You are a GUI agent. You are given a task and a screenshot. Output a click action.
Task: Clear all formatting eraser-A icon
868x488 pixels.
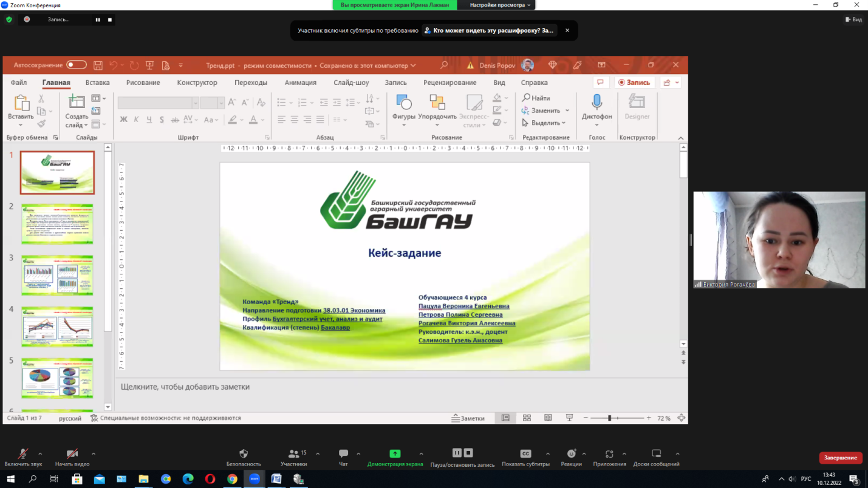261,103
